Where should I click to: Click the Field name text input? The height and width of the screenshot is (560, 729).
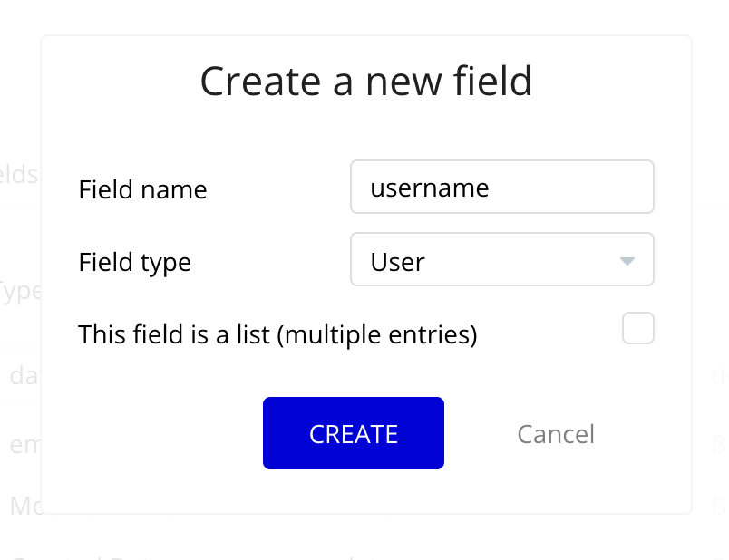[x=501, y=188]
